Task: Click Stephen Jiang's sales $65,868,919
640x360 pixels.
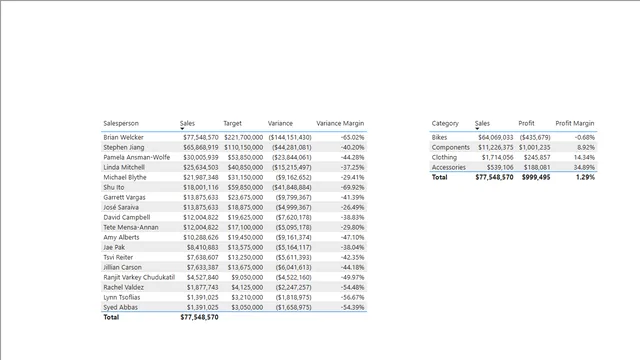Action: (x=200, y=147)
